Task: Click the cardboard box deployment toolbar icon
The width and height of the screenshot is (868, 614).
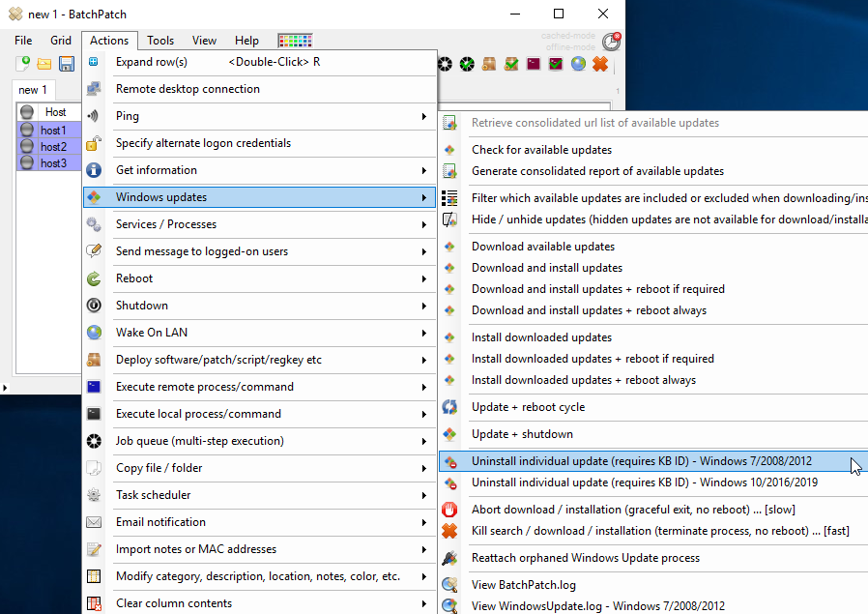Action: (x=489, y=64)
